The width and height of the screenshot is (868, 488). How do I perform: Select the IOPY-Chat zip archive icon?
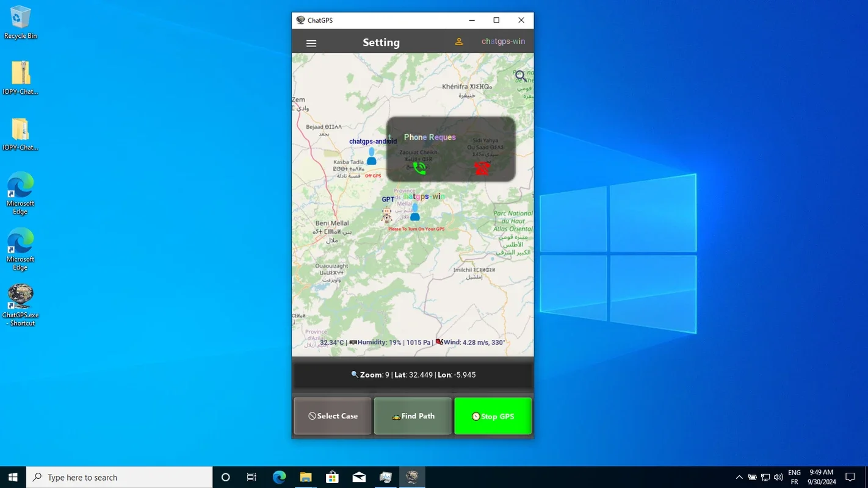tap(20, 78)
